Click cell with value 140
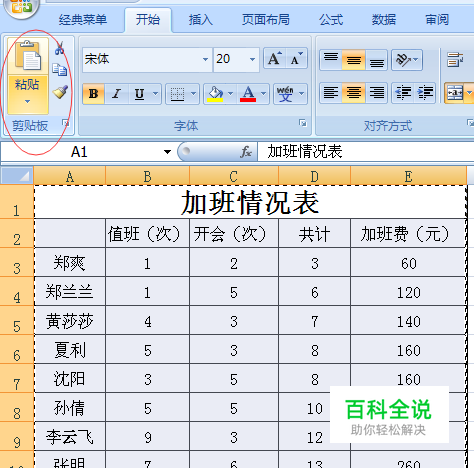The image size is (474, 468). tap(408, 321)
